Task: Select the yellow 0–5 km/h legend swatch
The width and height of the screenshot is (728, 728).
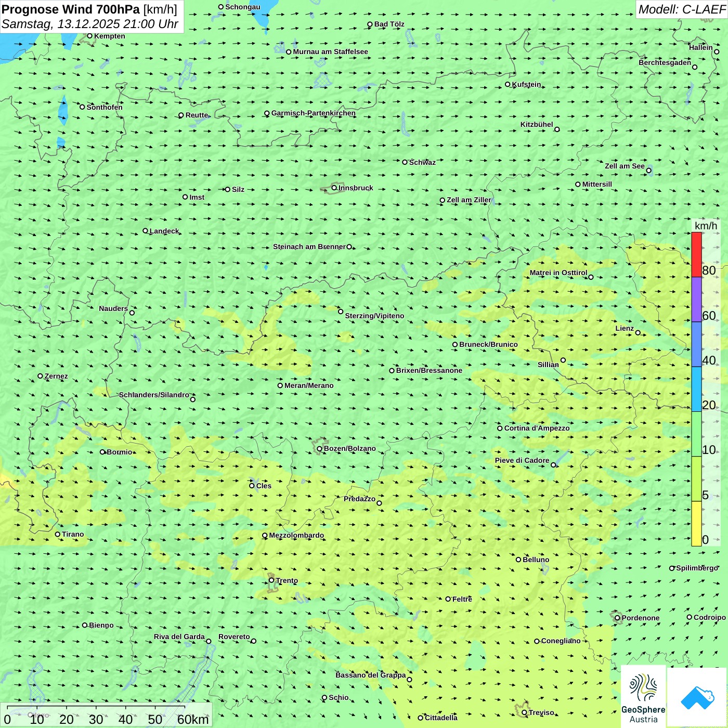Action: [696, 523]
